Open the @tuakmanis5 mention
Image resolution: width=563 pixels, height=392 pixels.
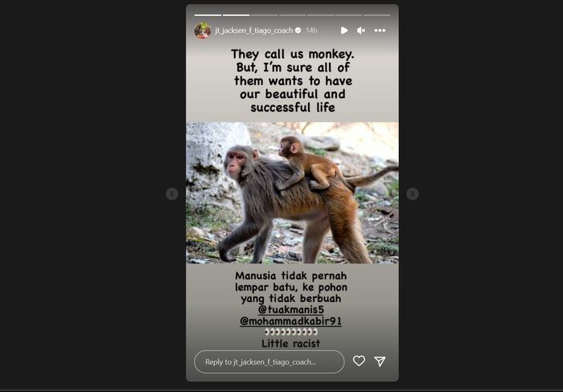[291, 309]
